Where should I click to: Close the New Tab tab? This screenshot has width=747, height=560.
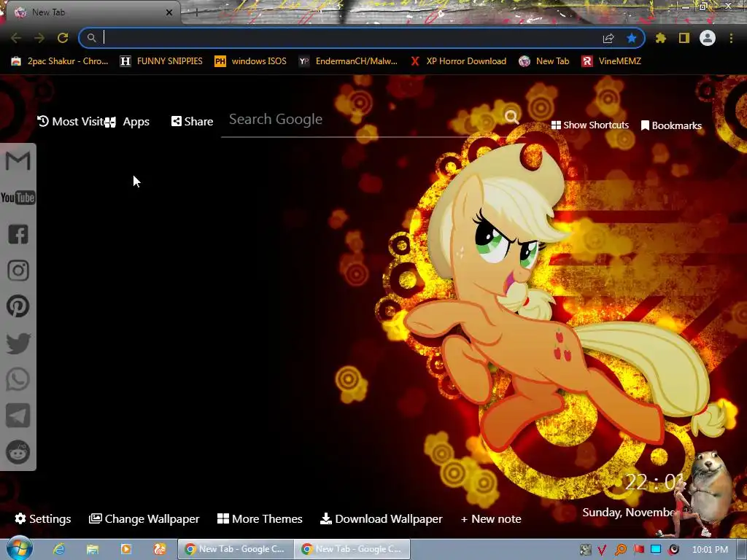pyautogui.click(x=169, y=12)
